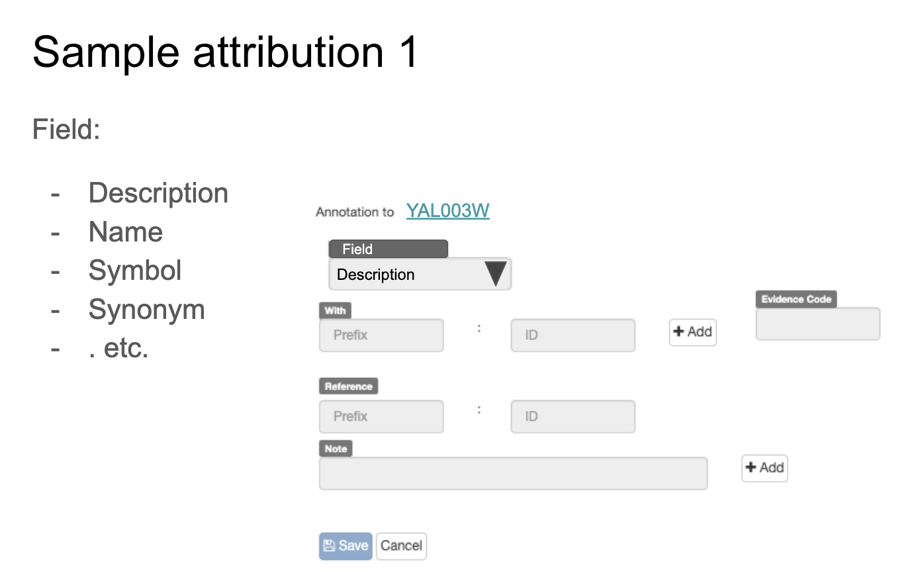Image resolution: width=924 pixels, height=571 pixels.
Task: Click the Reference Prefix input field
Action: [x=381, y=416]
